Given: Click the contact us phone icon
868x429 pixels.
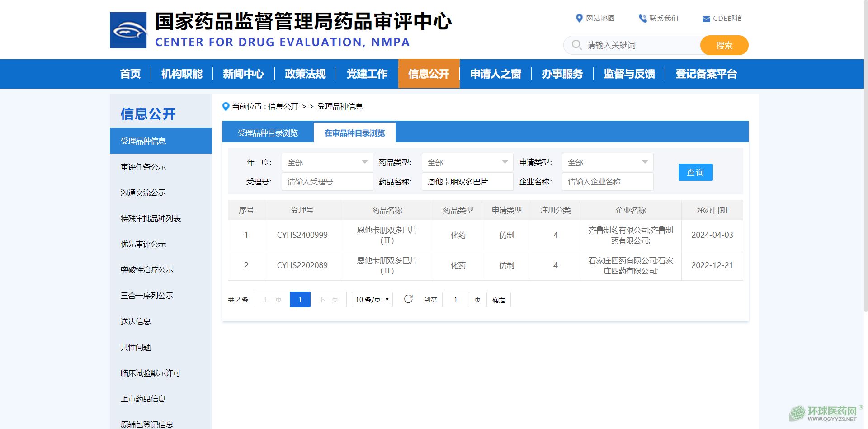Looking at the screenshot, I should (642, 19).
